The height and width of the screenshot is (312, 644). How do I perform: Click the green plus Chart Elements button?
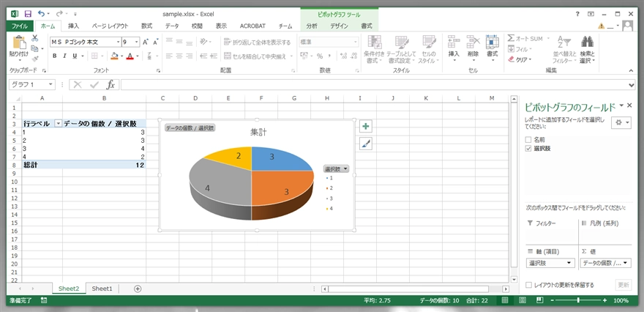[x=365, y=126]
